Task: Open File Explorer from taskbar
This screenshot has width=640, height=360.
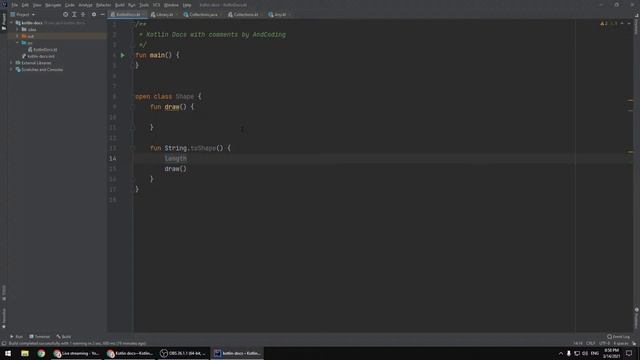Action: [x=25, y=353]
